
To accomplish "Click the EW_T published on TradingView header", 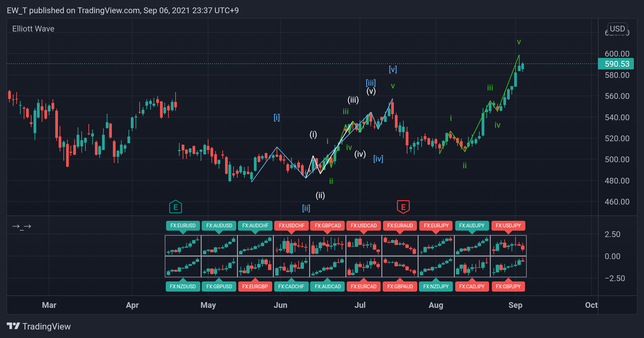I will 123,10.
